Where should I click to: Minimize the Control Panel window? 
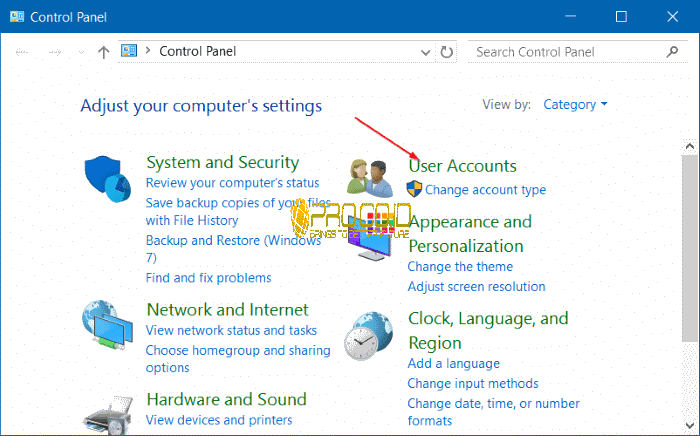click(570, 17)
